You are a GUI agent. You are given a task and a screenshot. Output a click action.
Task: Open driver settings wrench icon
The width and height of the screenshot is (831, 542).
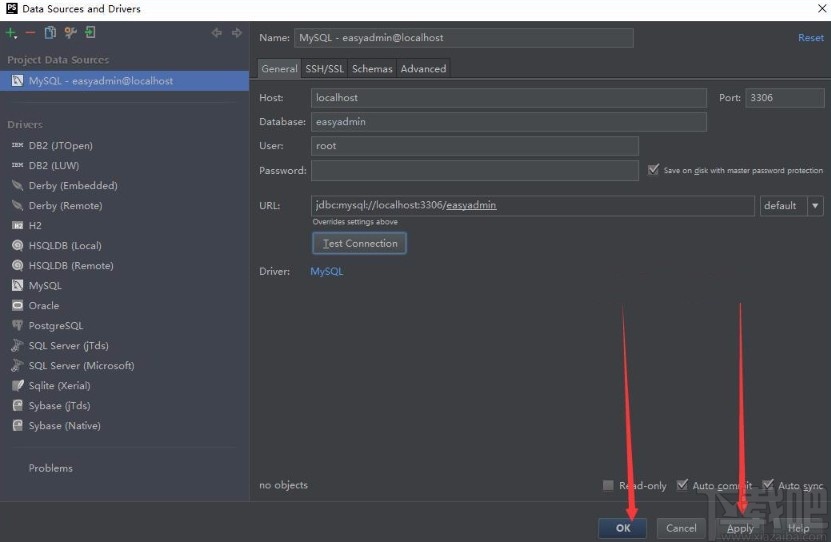[70, 33]
